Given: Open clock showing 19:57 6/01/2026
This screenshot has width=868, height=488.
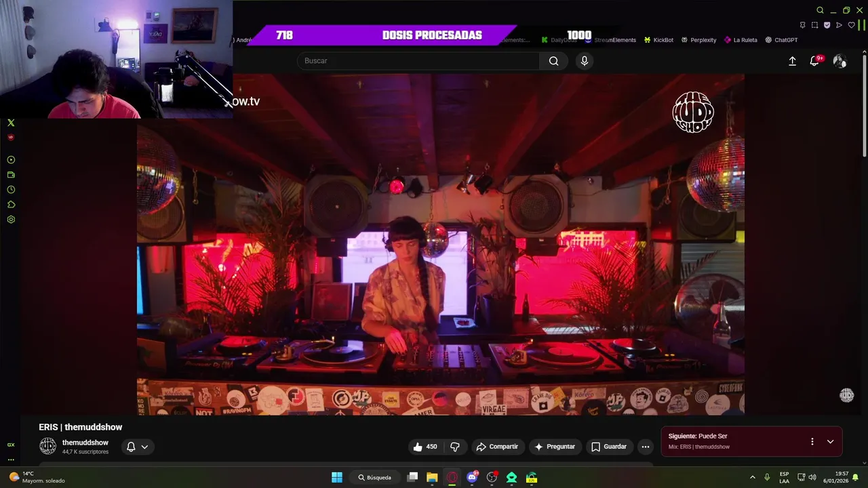Looking at the screenshot, I should pos(835,477).
